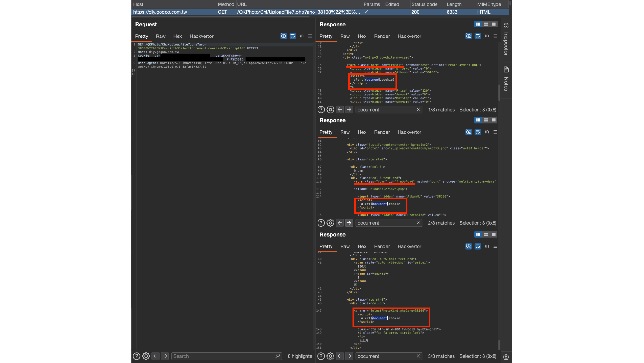Go to previous search match in Request pane
Viewport: 644px width, 363px height.
point(155,356)
